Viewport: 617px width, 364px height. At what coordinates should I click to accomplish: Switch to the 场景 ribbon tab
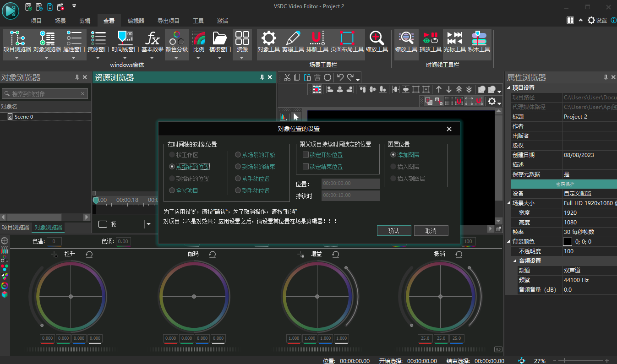click(60, 21)
